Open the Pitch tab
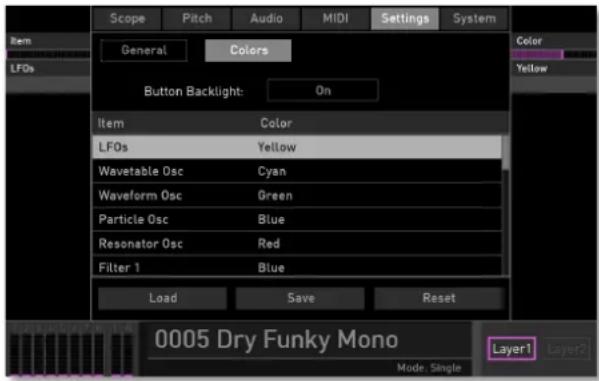Image resolution: width=599 pixels, height=381 pixels. [x=197, y=18]
